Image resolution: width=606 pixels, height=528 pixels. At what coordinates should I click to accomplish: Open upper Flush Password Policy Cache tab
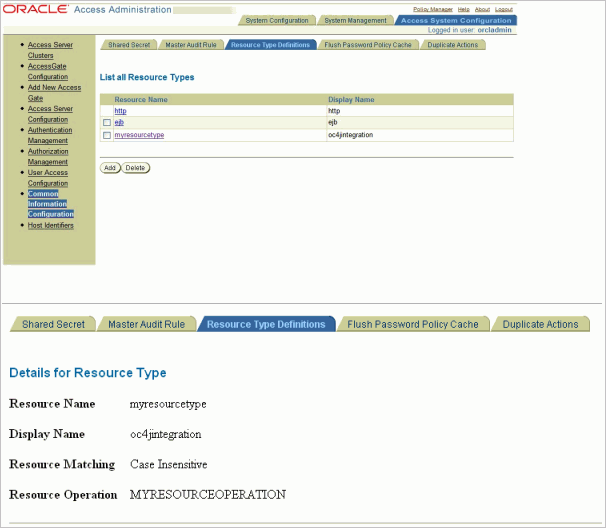[x=368, y=45]
